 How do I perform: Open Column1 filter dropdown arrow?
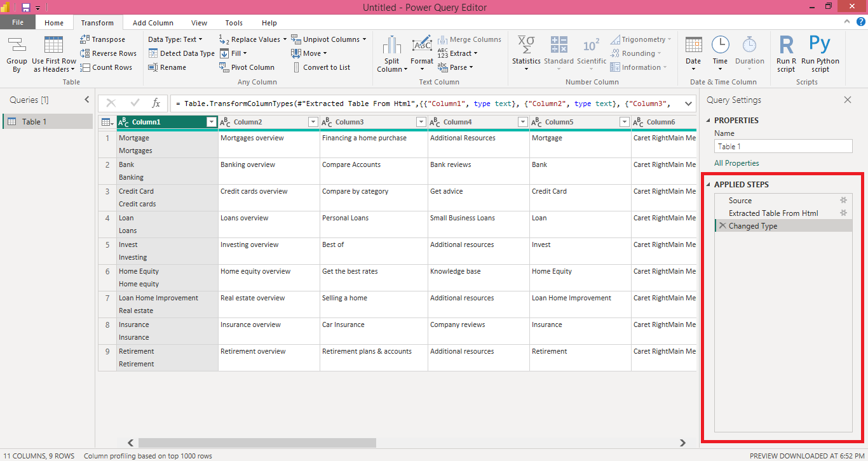point(211,122)
